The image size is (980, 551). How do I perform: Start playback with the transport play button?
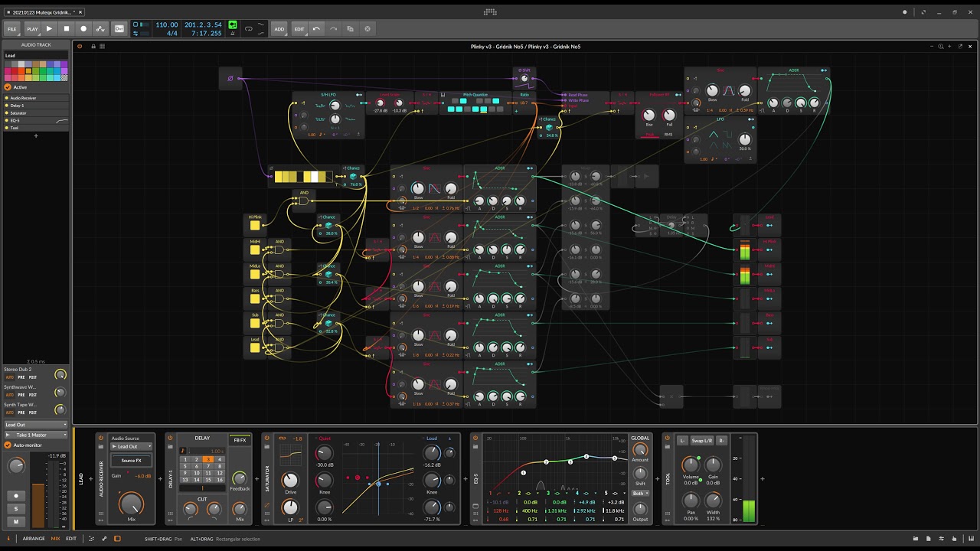[49, 29]
